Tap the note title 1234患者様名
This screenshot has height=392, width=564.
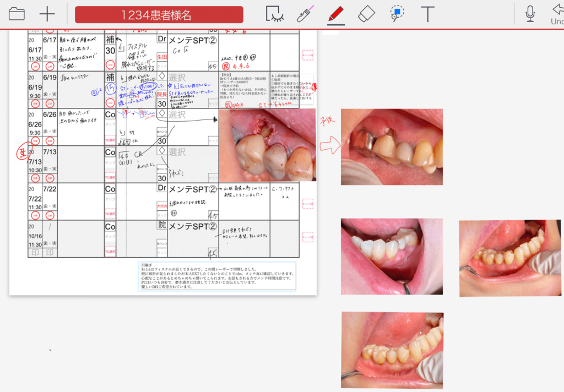click(159, 15)
